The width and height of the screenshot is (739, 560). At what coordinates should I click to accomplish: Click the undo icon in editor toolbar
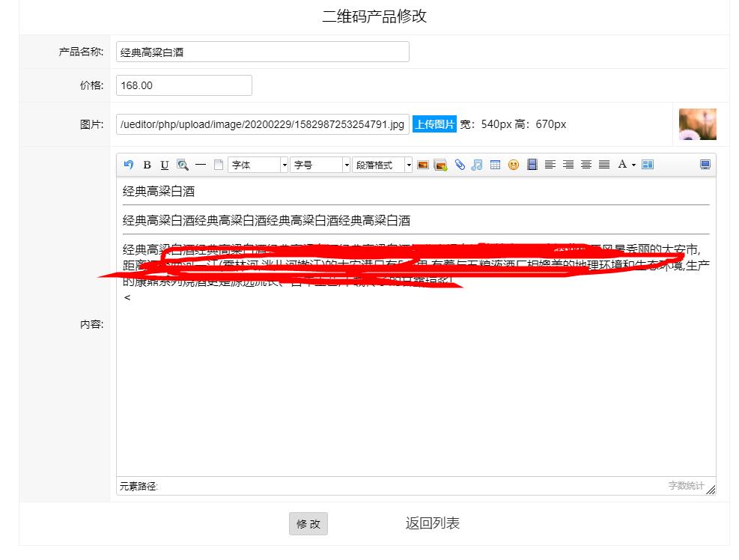click(x=128, y=165)
